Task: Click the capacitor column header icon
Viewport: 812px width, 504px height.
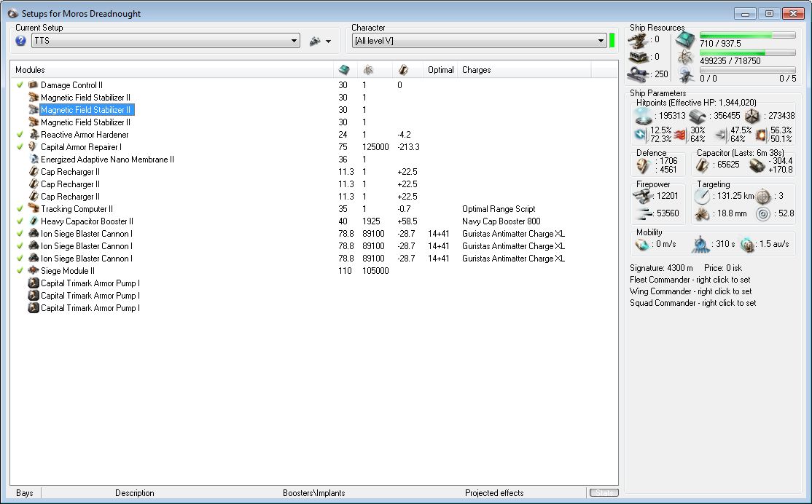Action: pyautogui.click(x=403, y=70)
